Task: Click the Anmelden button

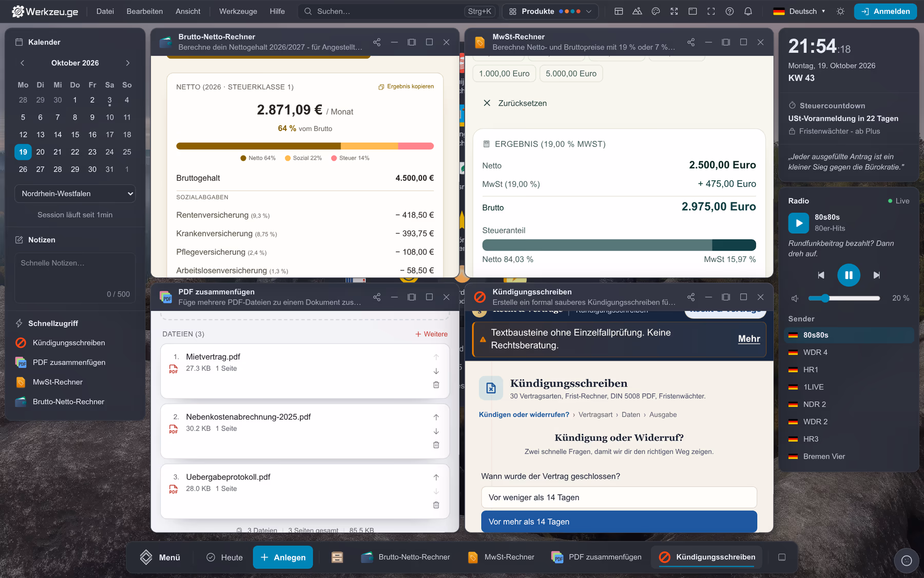Action: pyautogui.click(x=885, y=11)
